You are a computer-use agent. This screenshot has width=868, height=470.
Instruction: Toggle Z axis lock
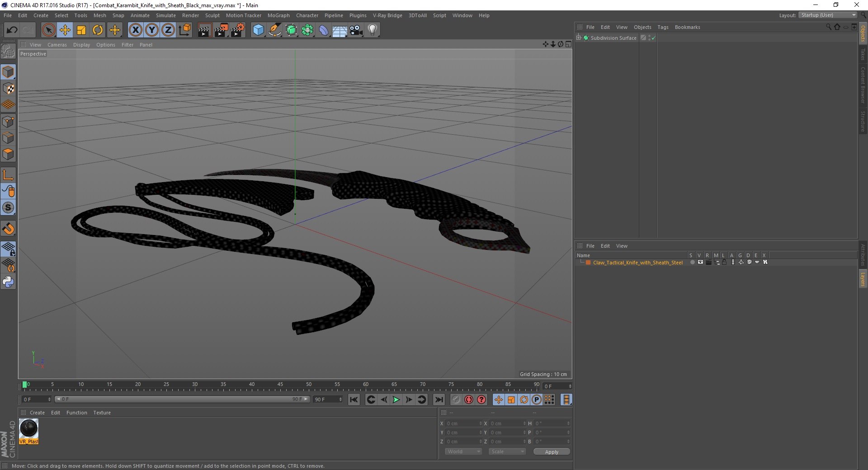tap(168, 30)
